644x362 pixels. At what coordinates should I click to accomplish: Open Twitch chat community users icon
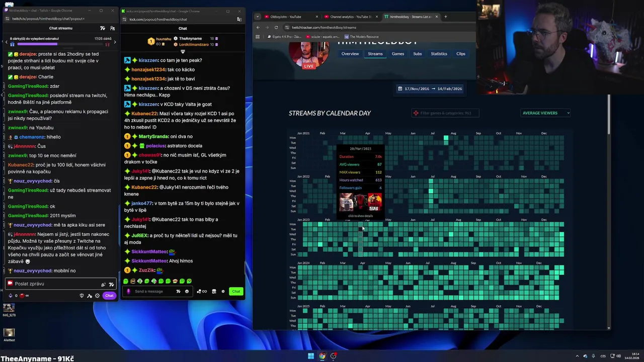[x=112, y=28]
